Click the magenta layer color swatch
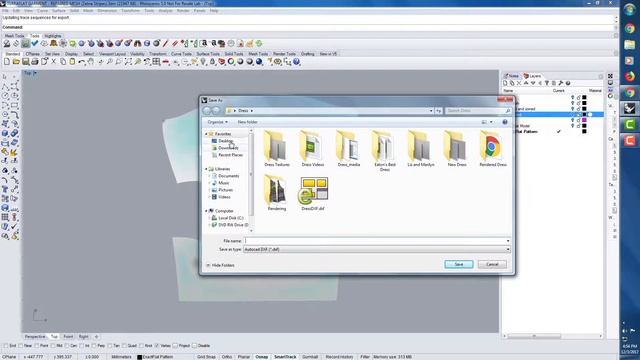Image resolution: width=640 pixels, height=360 pixels. tap(584, 120)
